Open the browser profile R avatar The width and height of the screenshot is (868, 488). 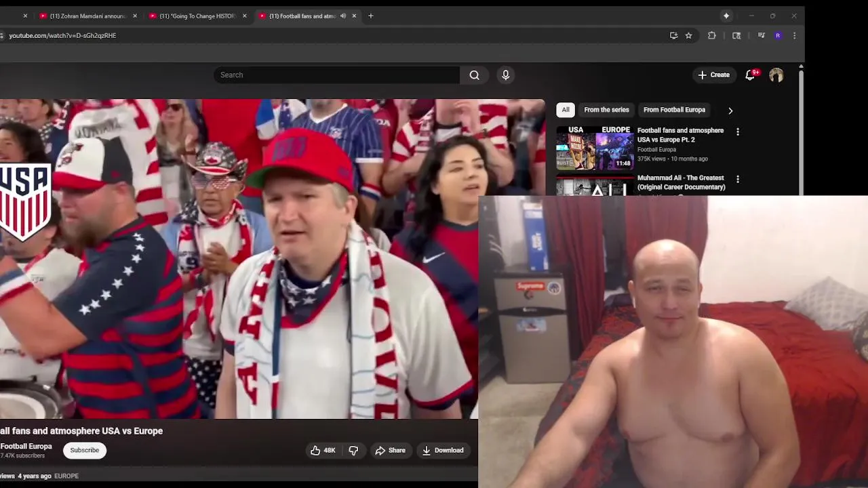(x=778, y=35)
